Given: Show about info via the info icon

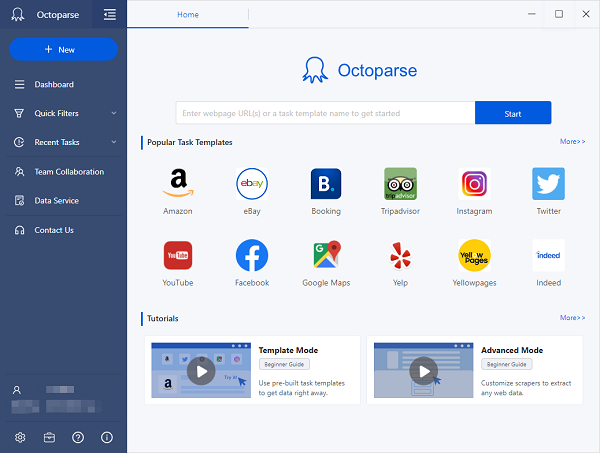Looking at the screenshot, I should [107, 437].
